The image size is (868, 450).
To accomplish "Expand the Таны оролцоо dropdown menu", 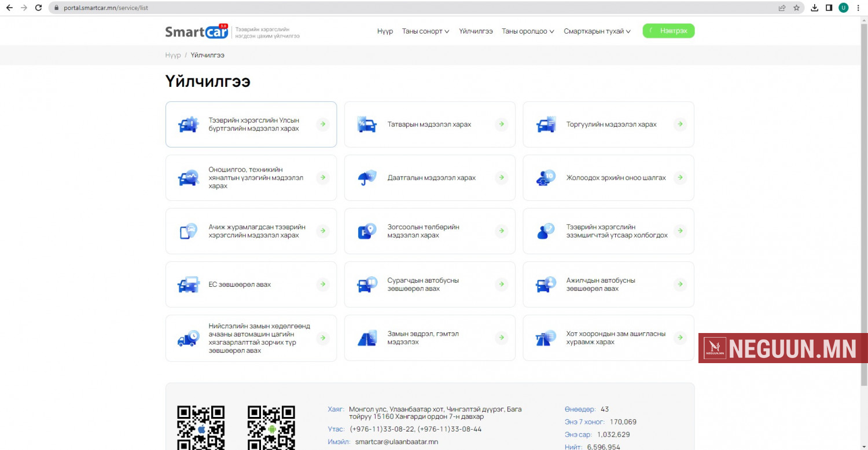I will tap(528, 31).
